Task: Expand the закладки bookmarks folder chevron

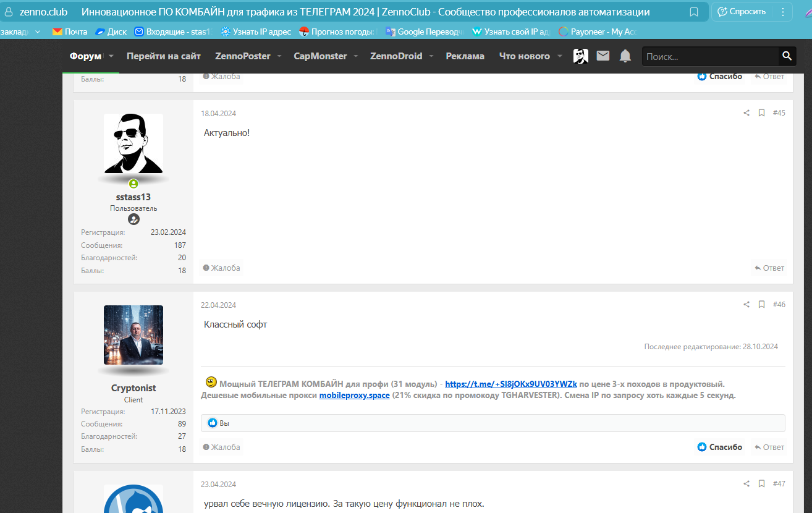Action: coord(38,32)
